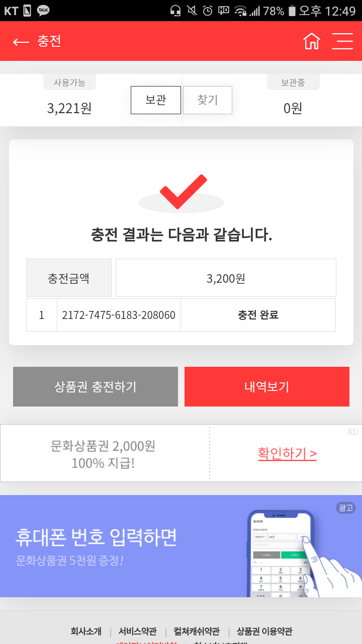Screen dimensions: 362x644
Task: Tap the KakaoTalk notification icon
Action: coord(43,10)
